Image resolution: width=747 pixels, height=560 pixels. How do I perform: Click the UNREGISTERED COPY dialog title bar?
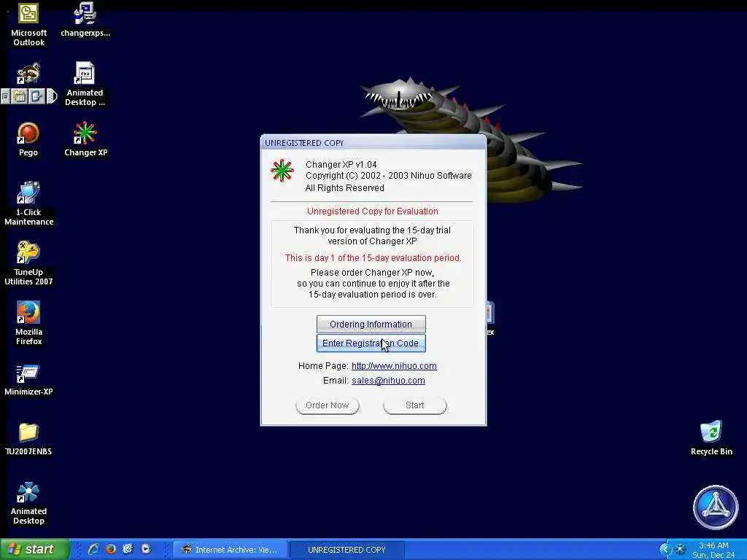pyautogui.click(x=373, y=143)
